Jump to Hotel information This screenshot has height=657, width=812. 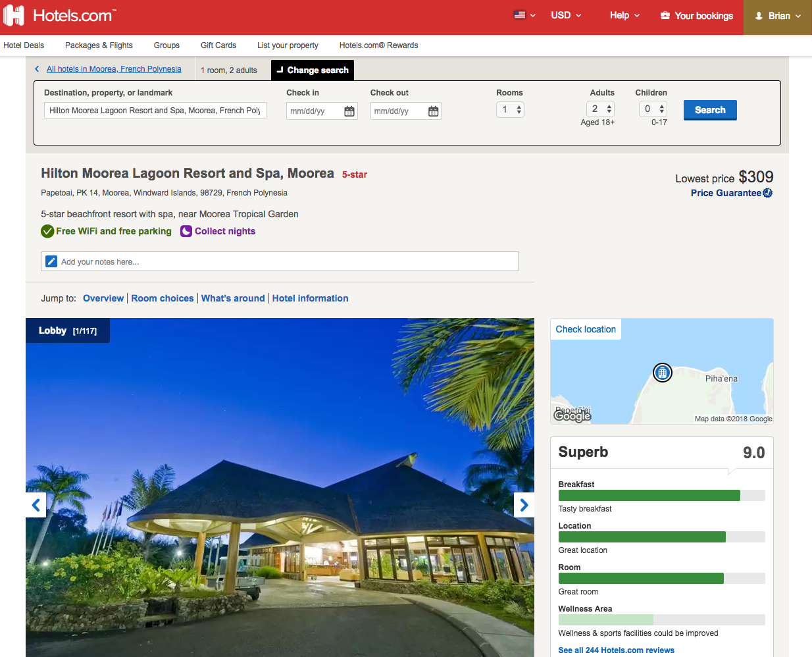[311, 298]
